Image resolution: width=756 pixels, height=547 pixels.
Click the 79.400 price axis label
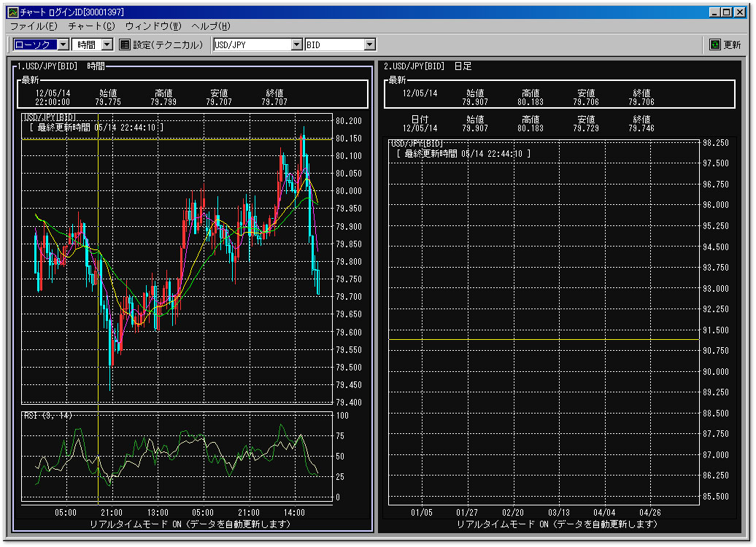coord(349,403)
